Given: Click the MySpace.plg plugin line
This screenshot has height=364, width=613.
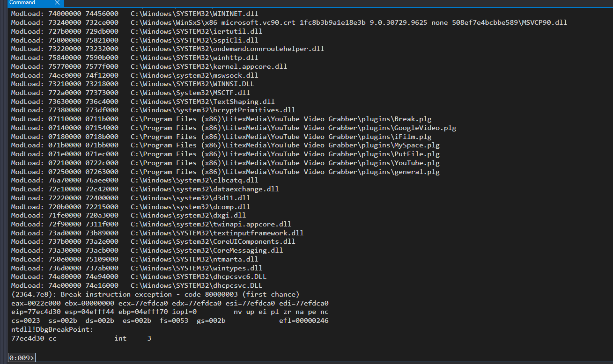Looking at the screenshot, I should tap(225, 146).
